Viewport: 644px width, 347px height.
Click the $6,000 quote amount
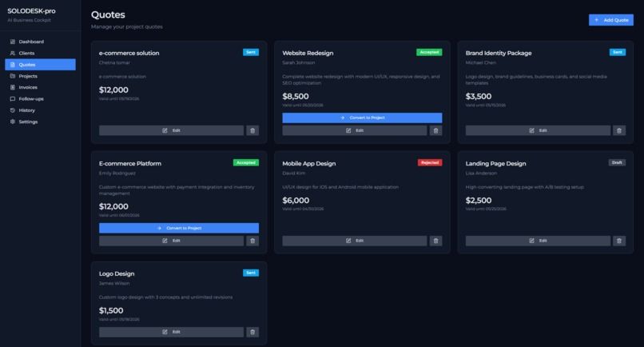[x=296, y=200]
